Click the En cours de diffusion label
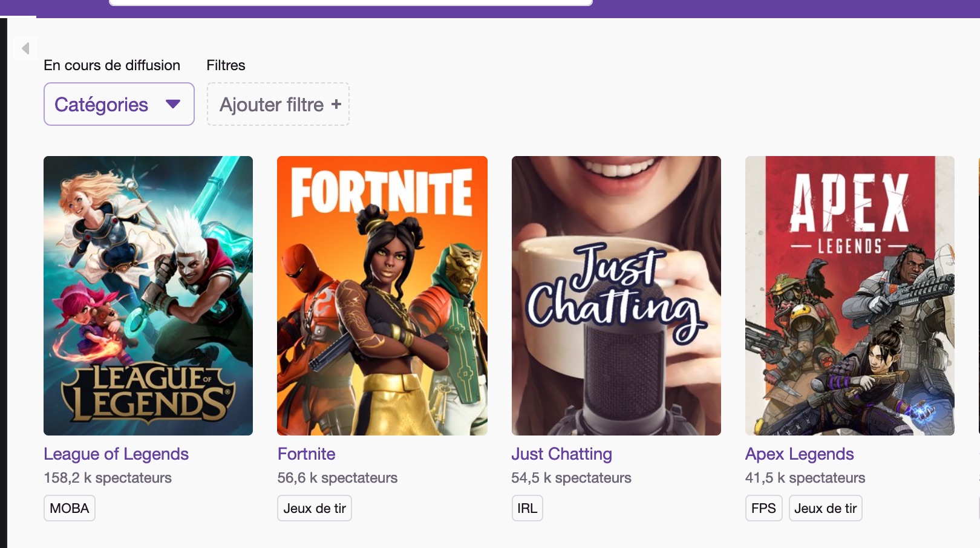 pyautogui.click(x=112, y=65)
